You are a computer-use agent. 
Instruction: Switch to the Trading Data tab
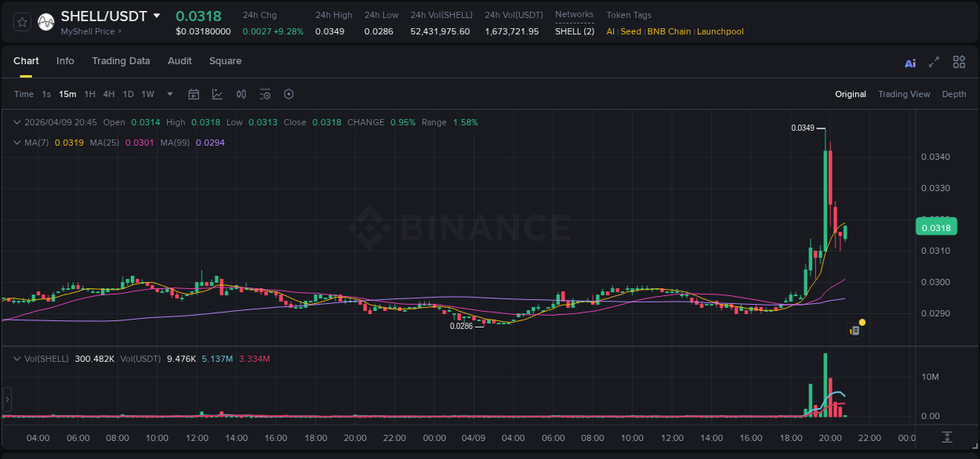pyautogui.click(x=122, y=61)
